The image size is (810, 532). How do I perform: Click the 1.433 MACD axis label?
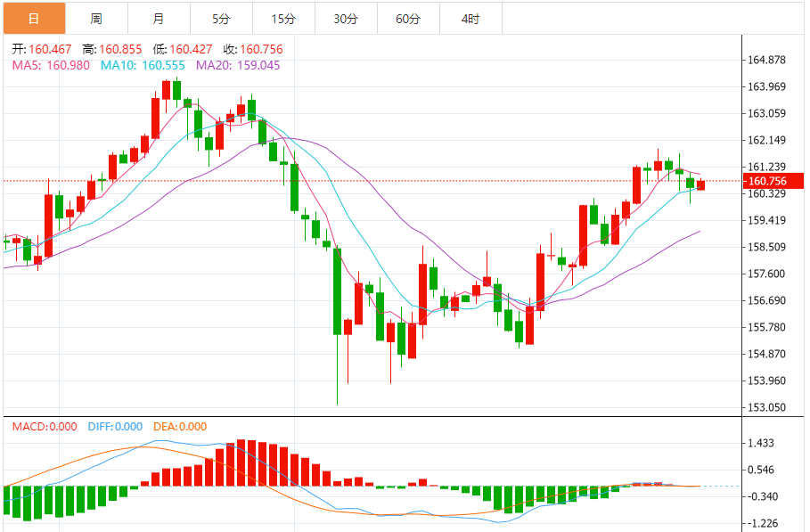click(x=762, y=443)
